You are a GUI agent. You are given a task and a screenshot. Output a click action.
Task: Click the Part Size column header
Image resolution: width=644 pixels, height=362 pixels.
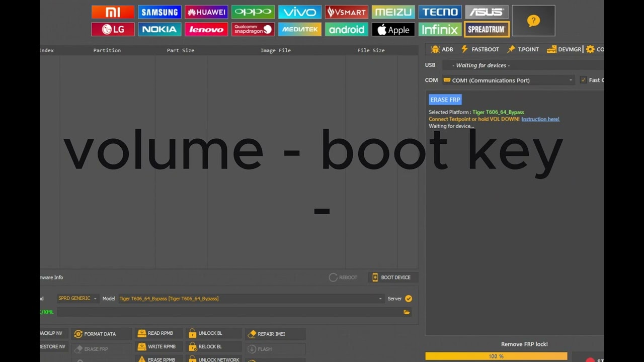pos(181,50)
